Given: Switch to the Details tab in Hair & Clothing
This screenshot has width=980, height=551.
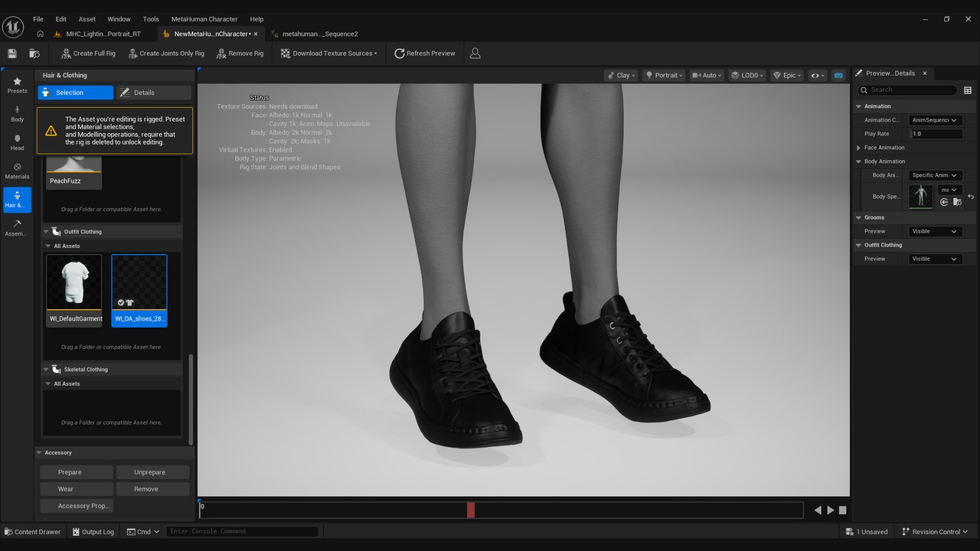Looking at the screenshot, I should point(153,93).
